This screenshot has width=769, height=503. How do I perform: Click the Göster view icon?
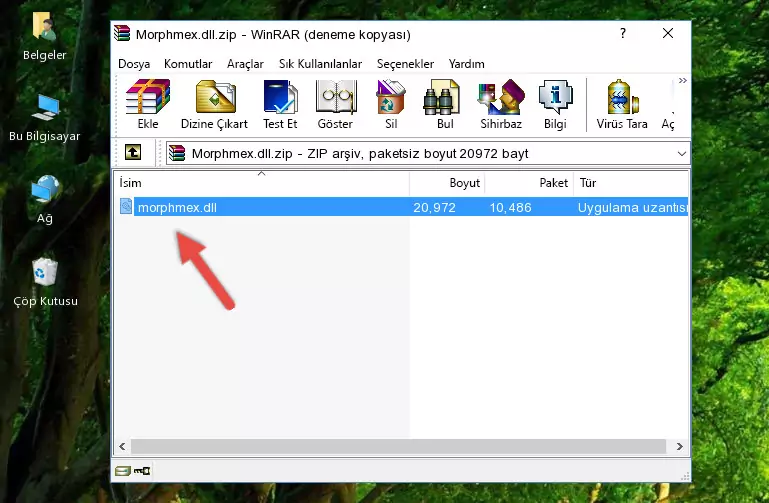pos(335,104)
